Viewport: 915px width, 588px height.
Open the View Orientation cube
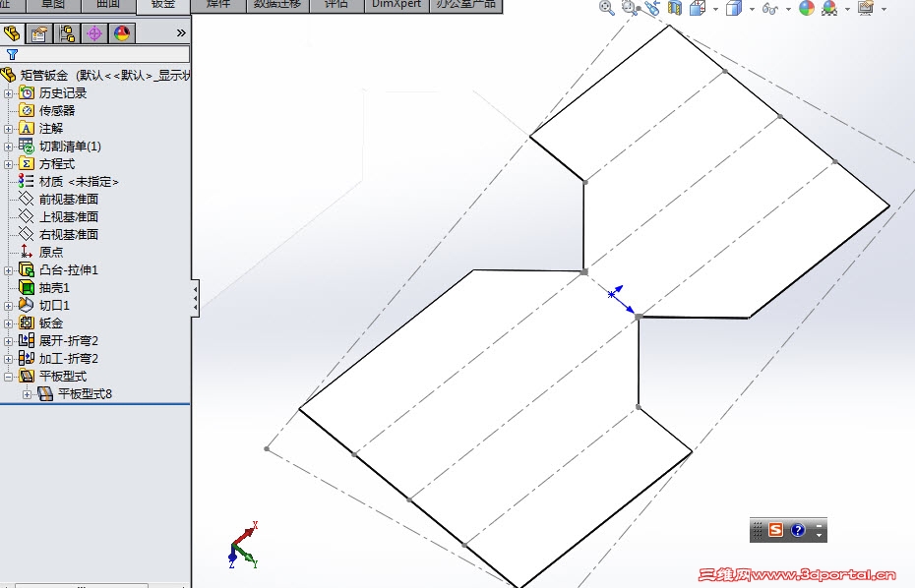(698, 7)
